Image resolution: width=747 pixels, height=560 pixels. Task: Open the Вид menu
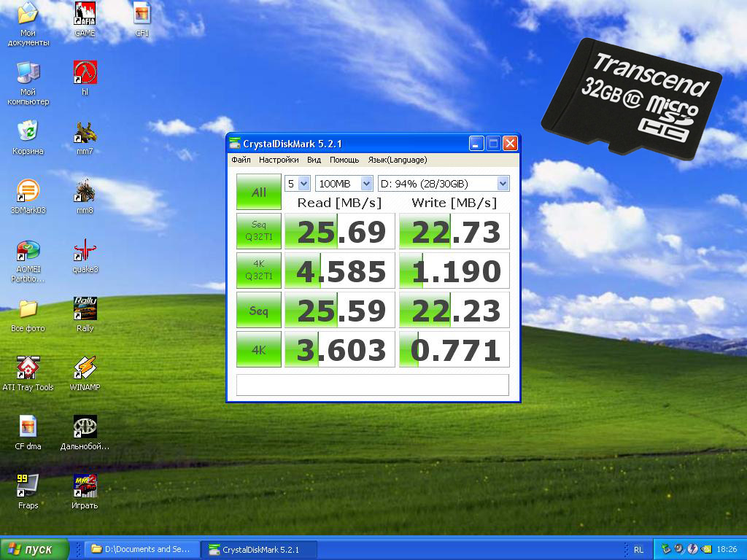pyautogui.click(x=314, y=160)
